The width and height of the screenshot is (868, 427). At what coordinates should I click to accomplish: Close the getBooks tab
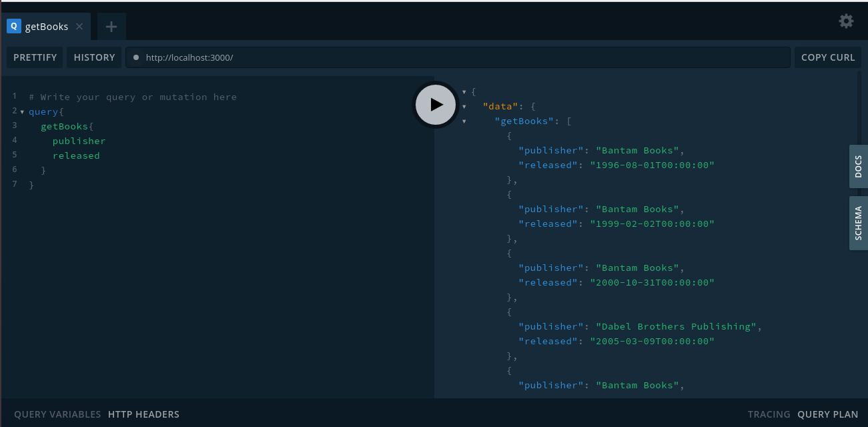[79, 27]
